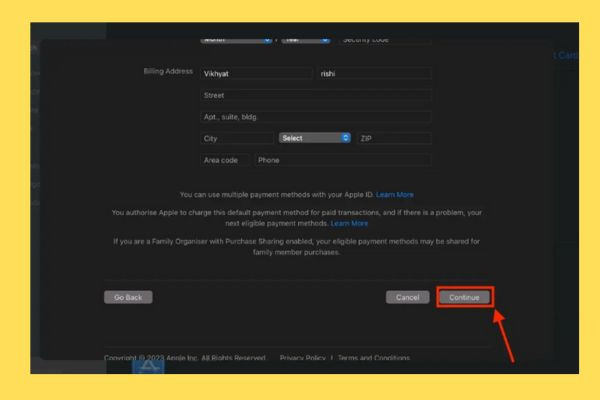Viewport: 600px width, 400px height.
Task: Focus the last name field containing rishi
Action: coord(375,73)
